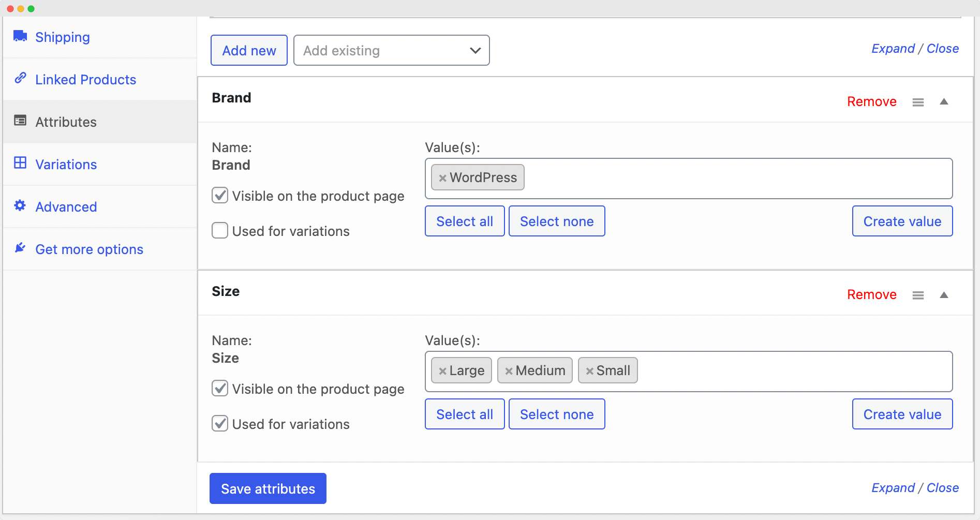Click the Variations grid icon in sidebar
The height and width of the screenshot is (520, 980).
[x=20, y=162]
